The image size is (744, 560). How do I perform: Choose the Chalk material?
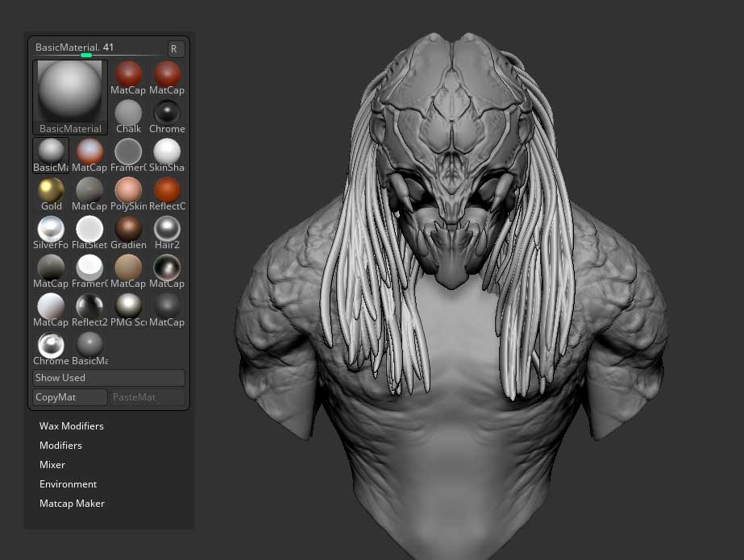click(x=128, y=117)
